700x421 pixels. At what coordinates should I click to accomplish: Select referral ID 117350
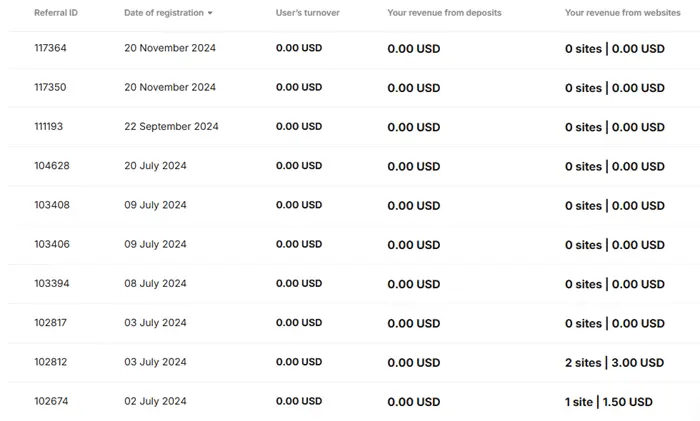(x=50, y=87)
